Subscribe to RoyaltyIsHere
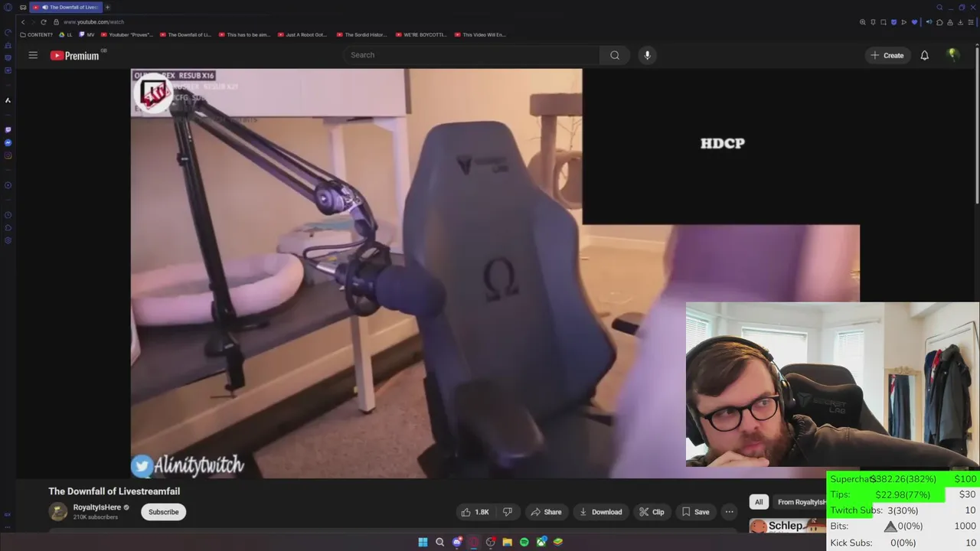The image size is (980, 551). point(163,512)
